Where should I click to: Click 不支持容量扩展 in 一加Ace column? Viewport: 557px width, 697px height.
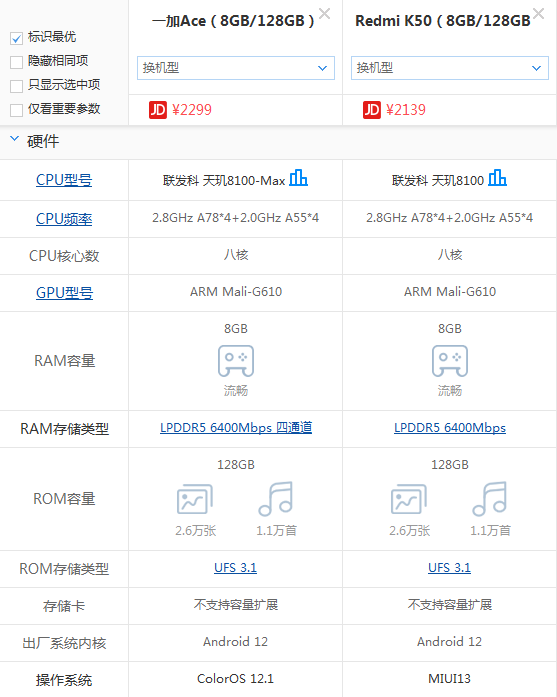pos(236,605)
